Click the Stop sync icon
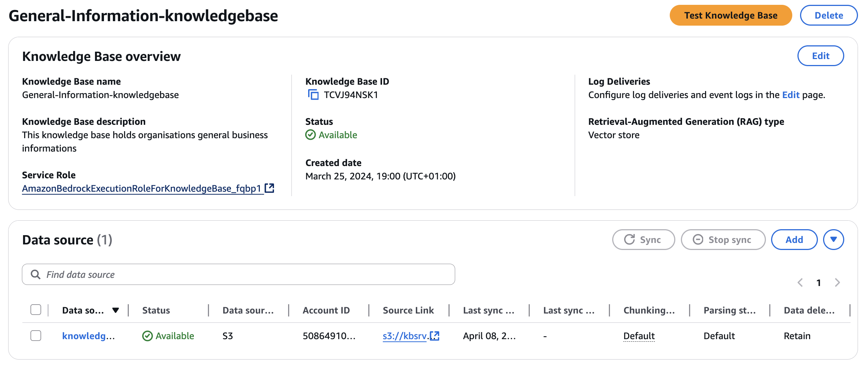The image size is (868, 367). 698,240
